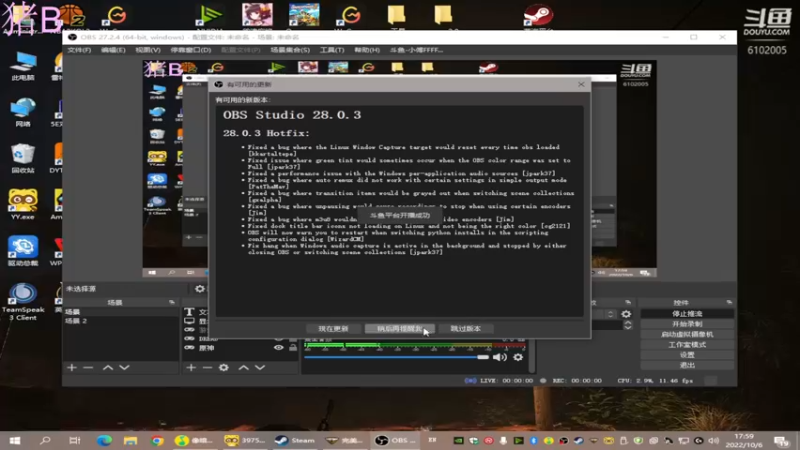Viewport: 800px width, 450px height.
Task: Move scene up in Scenes panel
Action: point(108,367)
